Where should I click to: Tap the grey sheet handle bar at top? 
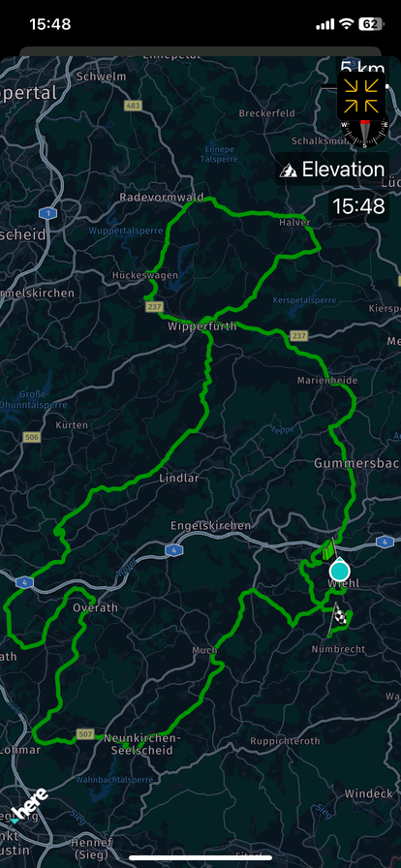click(x=200, y=52)
